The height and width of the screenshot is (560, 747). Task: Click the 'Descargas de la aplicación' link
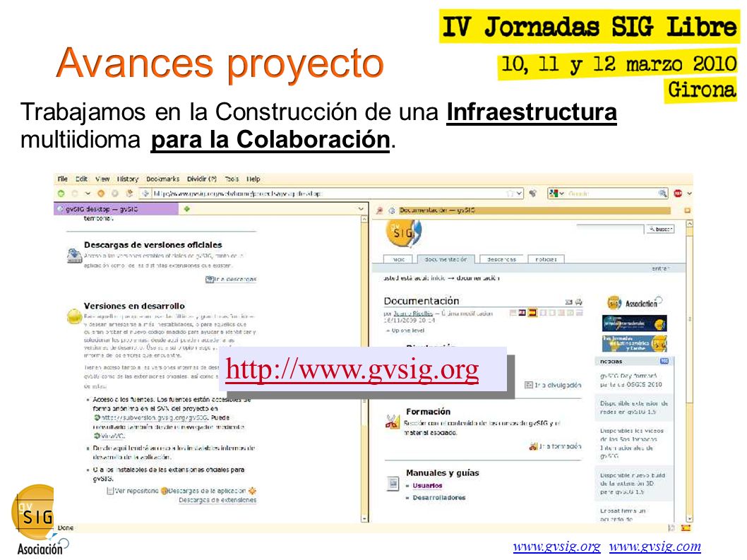pos(208,491)
